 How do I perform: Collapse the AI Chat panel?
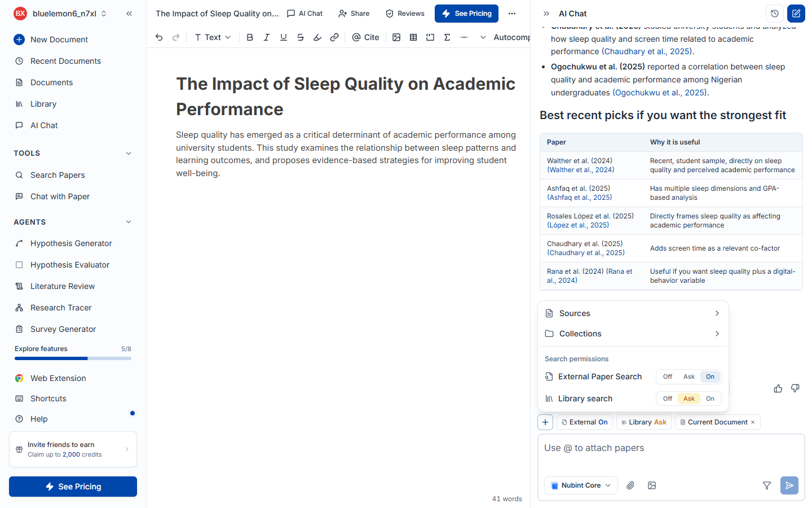coord(546,14)
